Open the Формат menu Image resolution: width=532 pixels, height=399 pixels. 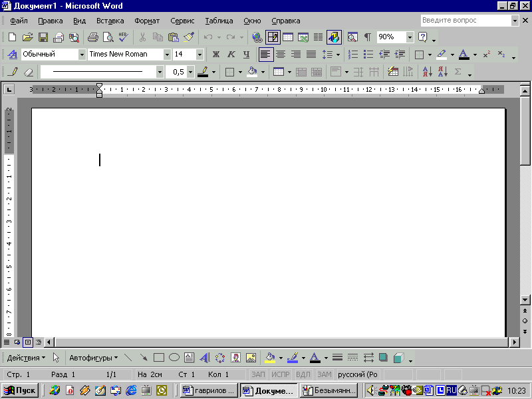147,21
